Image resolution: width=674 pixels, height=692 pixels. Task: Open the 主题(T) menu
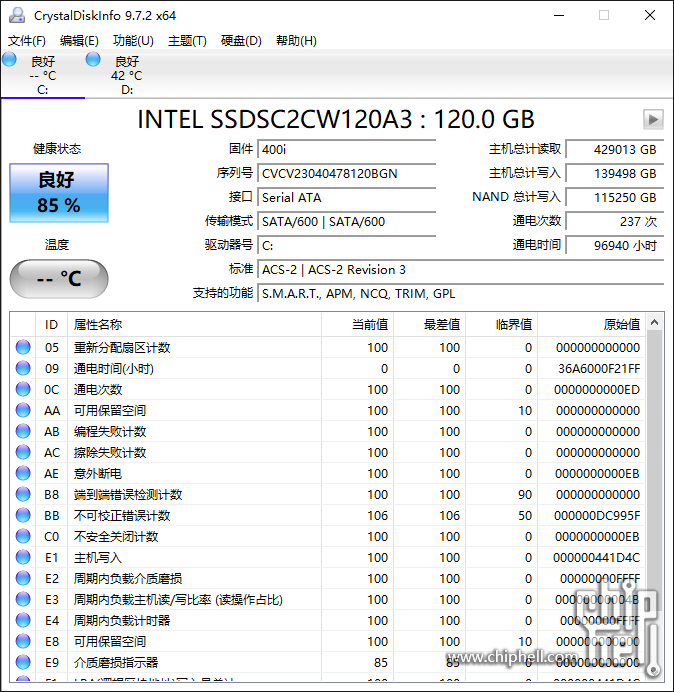(187, 41)
